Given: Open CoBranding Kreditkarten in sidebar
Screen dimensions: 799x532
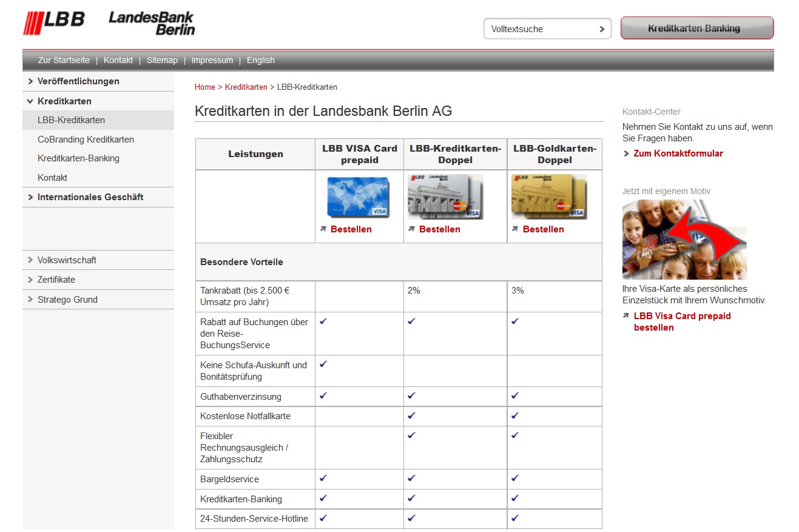Looking at the screenshot, I should 86,140.
